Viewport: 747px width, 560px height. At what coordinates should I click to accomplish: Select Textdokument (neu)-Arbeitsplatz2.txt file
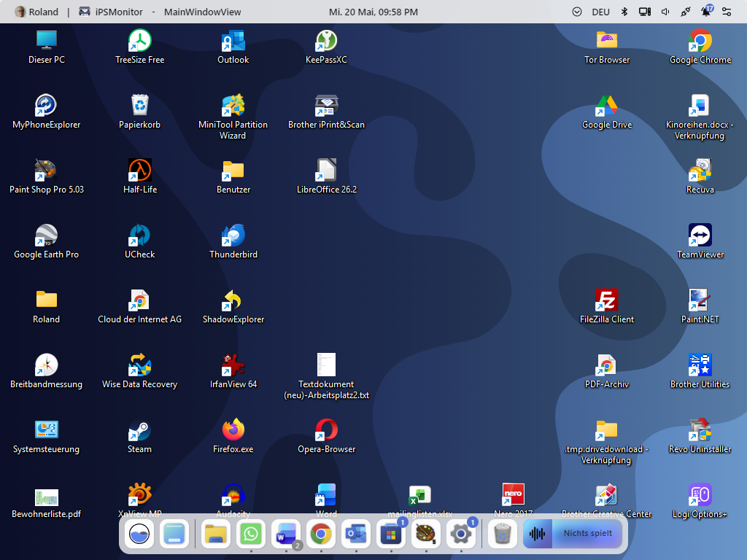click(x=326, y=376)
